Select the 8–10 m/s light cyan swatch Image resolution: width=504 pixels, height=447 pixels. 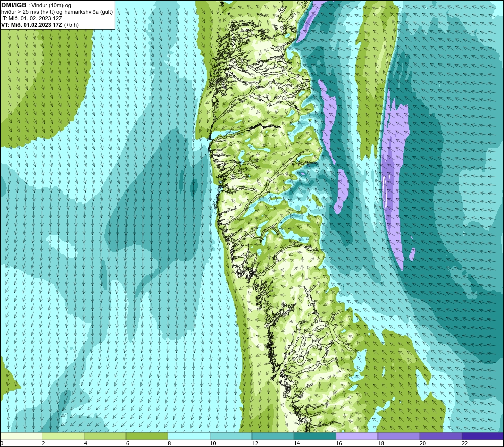click(189, 436)
